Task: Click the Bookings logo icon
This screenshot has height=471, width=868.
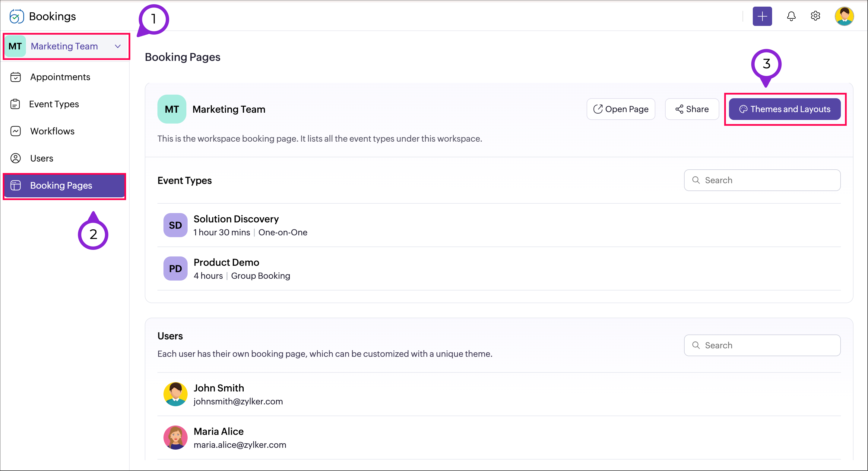Action: pos(17,16)
